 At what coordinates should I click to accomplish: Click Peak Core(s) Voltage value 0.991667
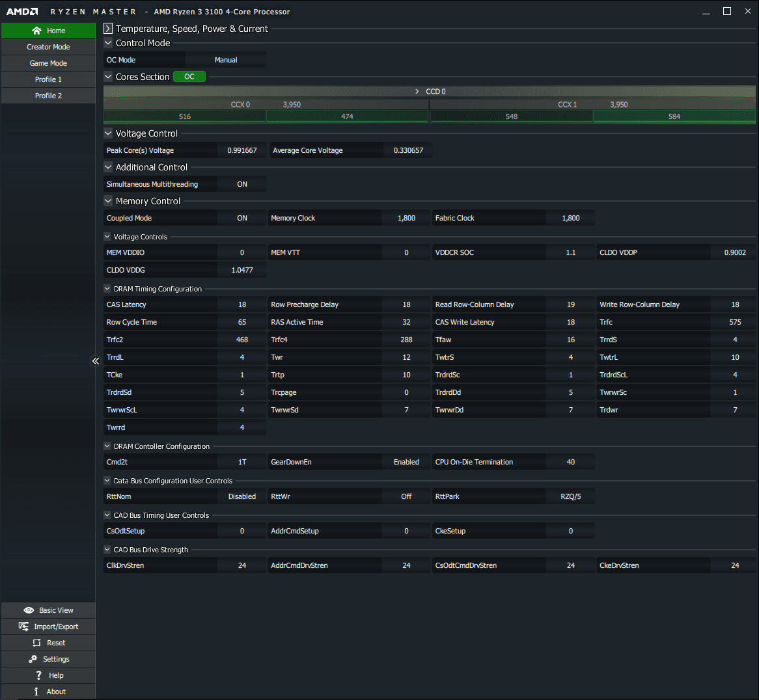pos(242,150)
